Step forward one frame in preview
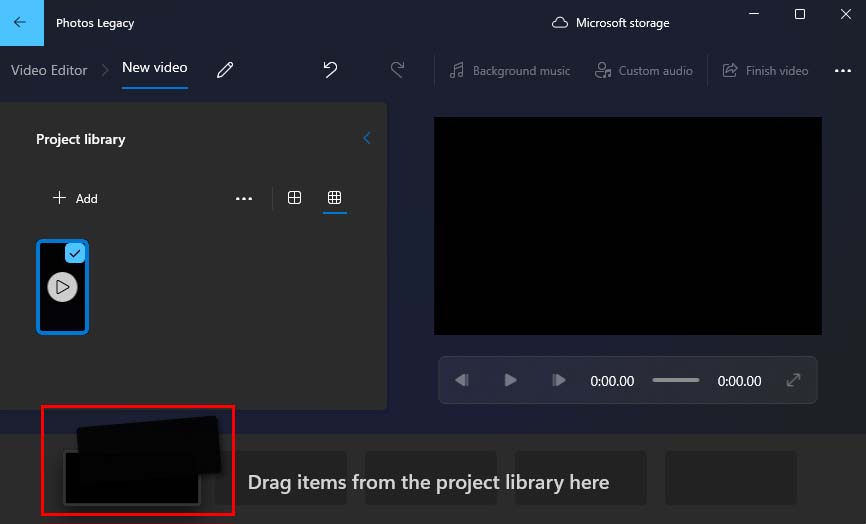This screenshot has width=866, height=524. tap(559, 380)
